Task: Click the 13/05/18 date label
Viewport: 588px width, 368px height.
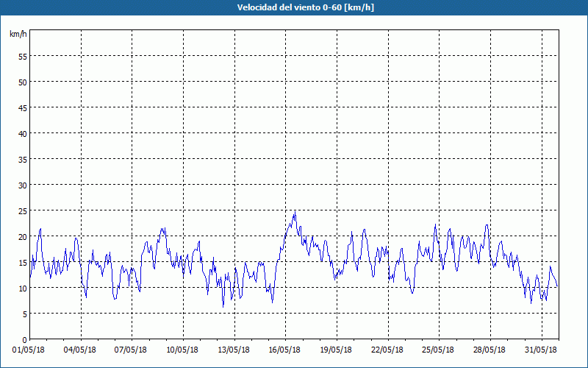Action: [234, 350]
